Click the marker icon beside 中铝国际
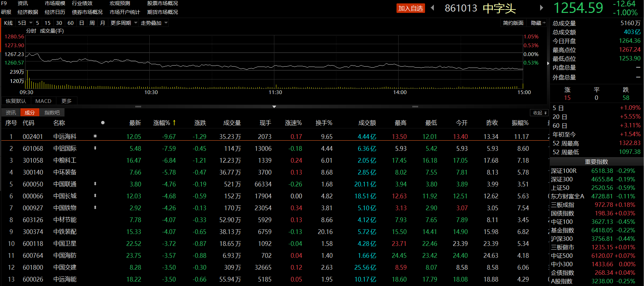 [95, 148]
